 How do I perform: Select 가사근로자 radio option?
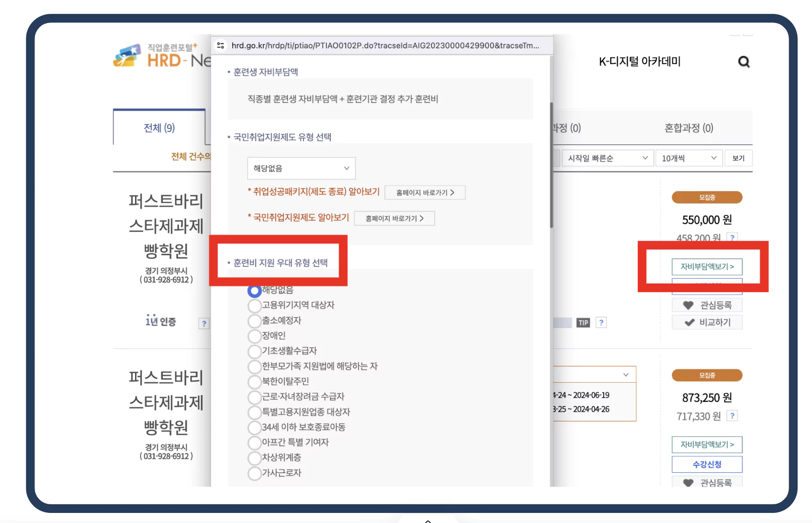[254, 473]
